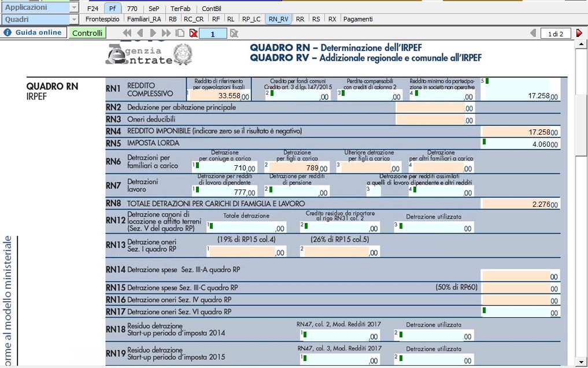Click RN6 detrazione per figli a carico field
This screenshot has width=588, height=368.
(296, 167)
